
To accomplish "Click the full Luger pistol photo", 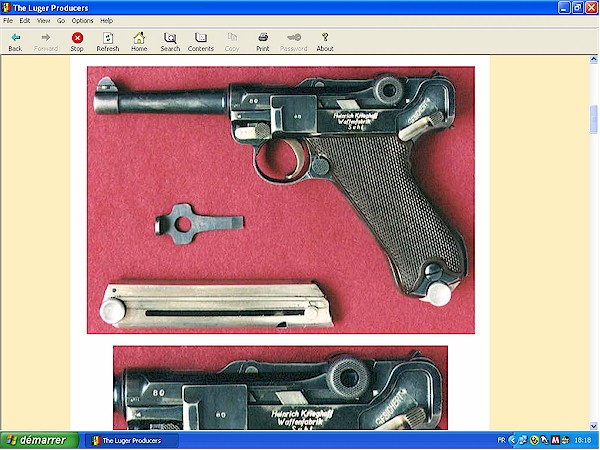I will click(281, 200).
